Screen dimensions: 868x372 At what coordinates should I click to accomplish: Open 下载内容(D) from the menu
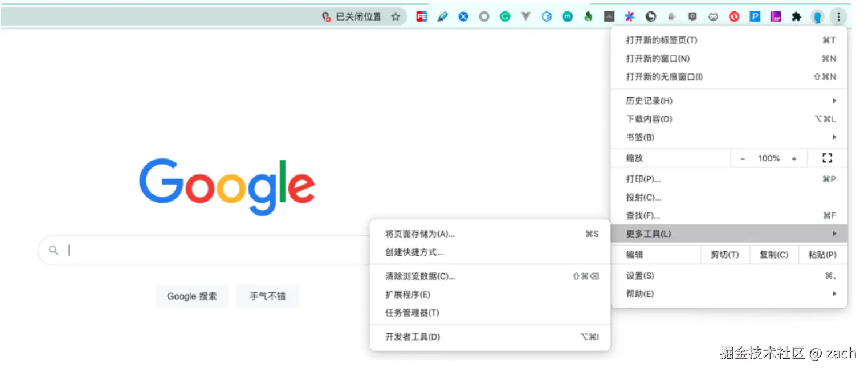729,119
